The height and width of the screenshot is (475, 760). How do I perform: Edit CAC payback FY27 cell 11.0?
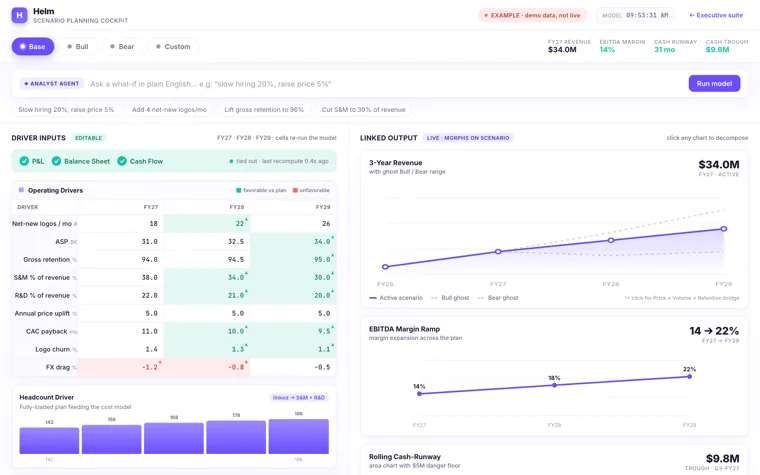[121, 331]
